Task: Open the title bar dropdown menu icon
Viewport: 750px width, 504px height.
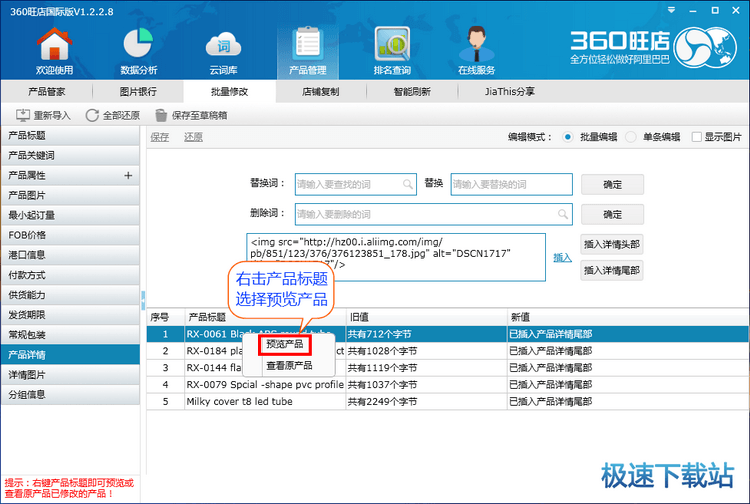Action: pyautogui.click(x=672, y=10)
